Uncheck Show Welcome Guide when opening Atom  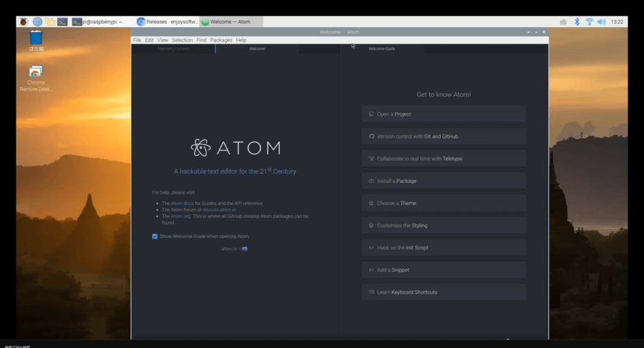[x=155, y=236]
